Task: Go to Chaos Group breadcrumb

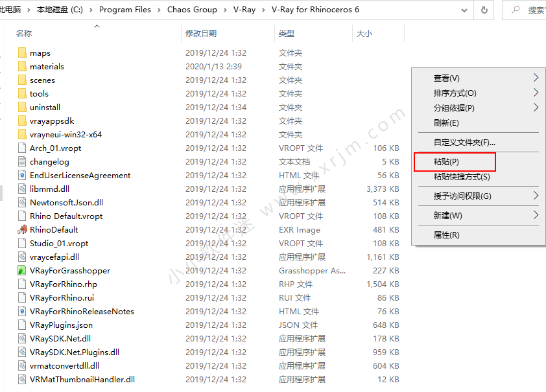Action: click(x=192, y=10)
